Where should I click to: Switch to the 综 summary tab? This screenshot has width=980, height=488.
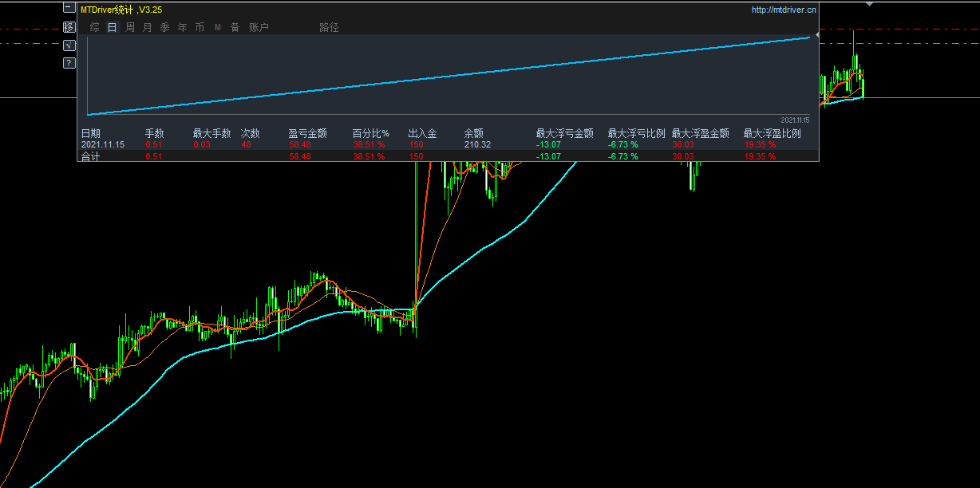[x=95, y=27]
